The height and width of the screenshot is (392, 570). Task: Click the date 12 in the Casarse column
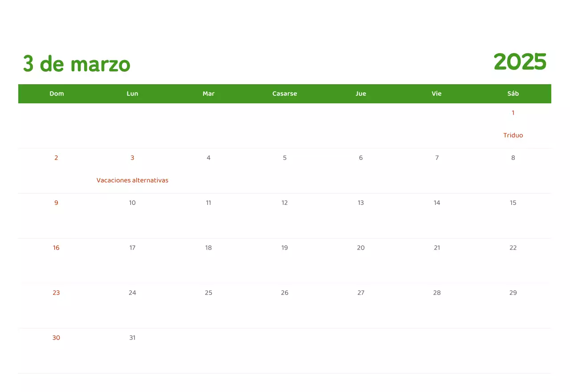(x=285, y=203)
